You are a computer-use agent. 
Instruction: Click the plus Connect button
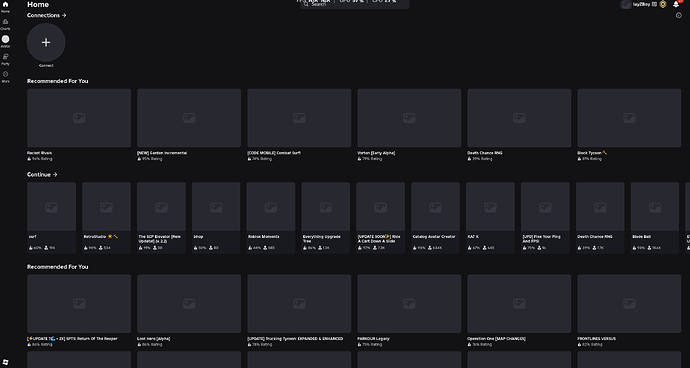pos(46,42)
